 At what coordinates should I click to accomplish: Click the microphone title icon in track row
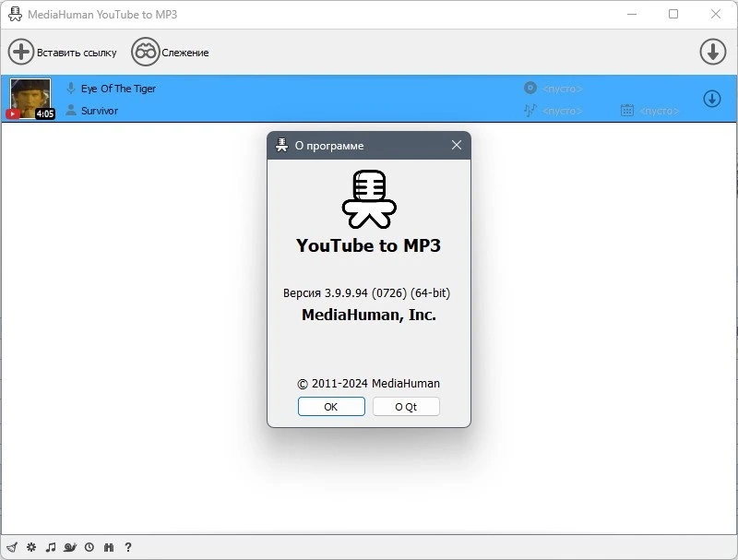71,88
